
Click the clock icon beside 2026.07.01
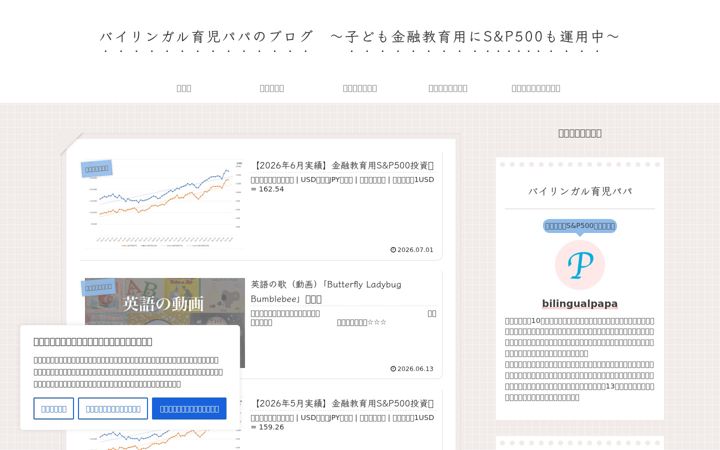(x=393, y=250)
